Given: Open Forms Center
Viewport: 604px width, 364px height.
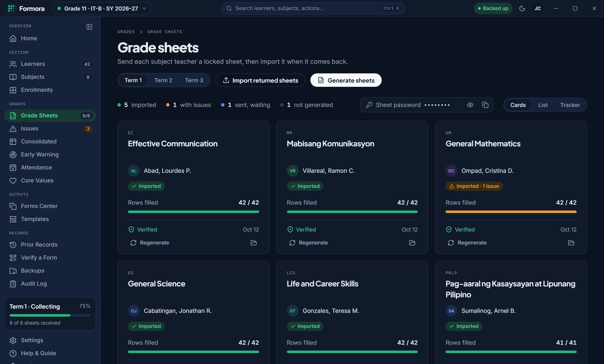Looking at the screenshot, I should [50, 206].
